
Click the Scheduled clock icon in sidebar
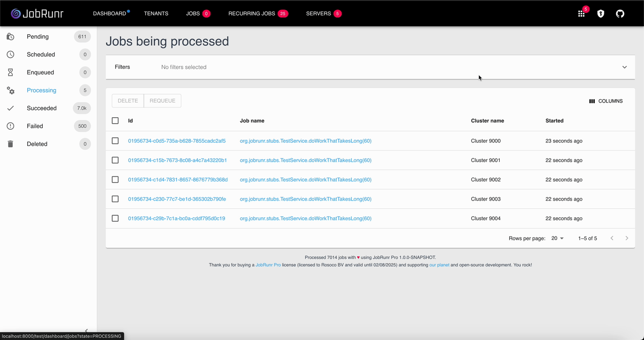click(11, 54)
